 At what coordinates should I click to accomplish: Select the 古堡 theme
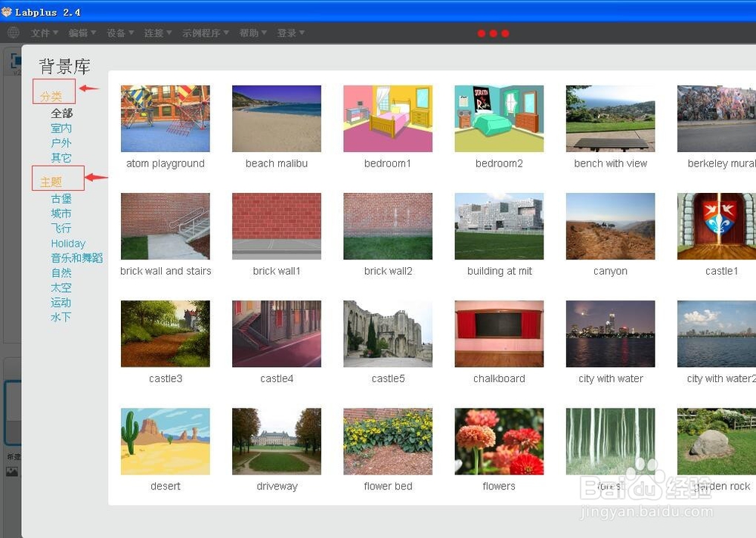point(61,199)
